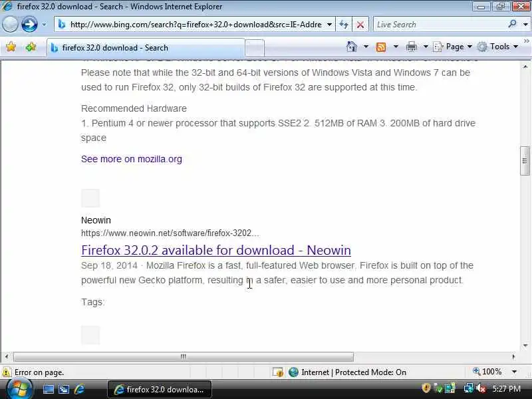Click the RSS Feeds icon
Image resolution: width=532 pixels, height=399 pixels.
(381, 47)
